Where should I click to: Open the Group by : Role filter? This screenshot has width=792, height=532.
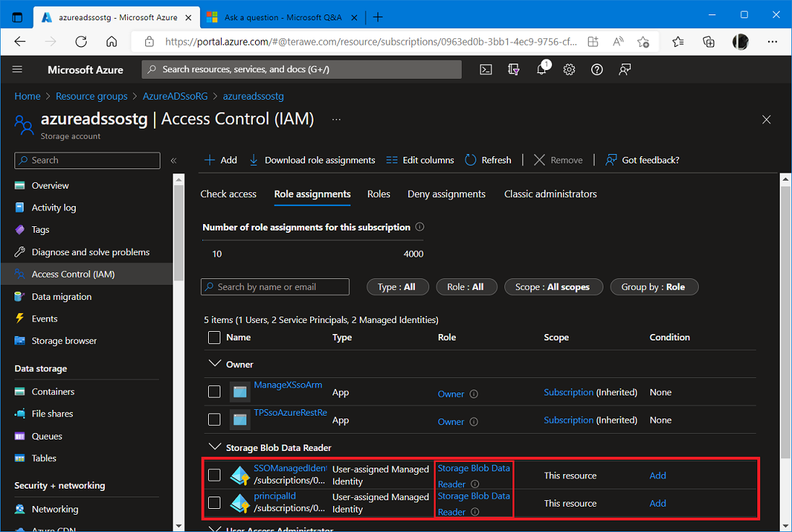[x=654, y=287]
